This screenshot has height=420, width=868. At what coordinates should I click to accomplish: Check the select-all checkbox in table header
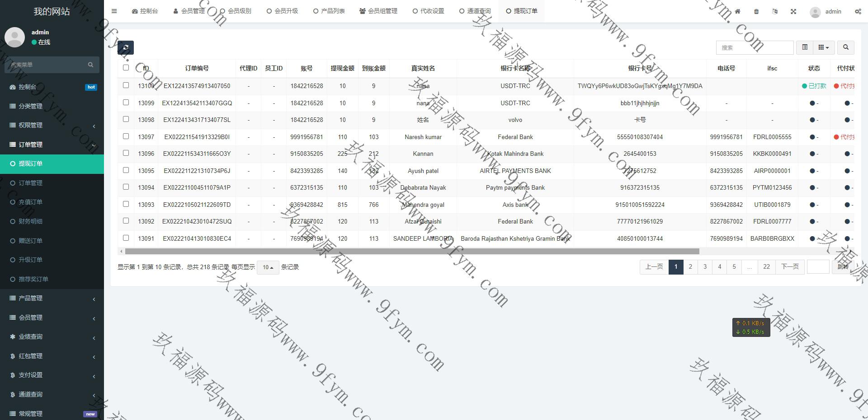click(x=126, y=68)
